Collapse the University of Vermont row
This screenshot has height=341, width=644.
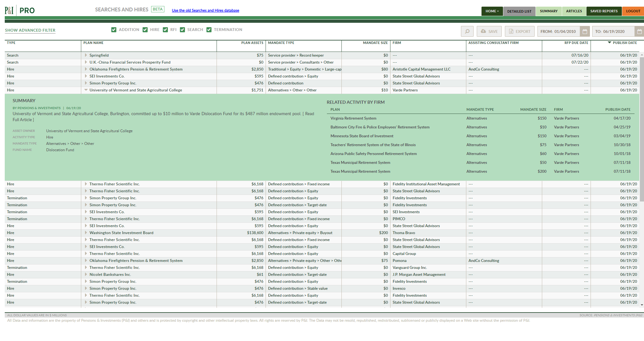(x=86, y=90)
